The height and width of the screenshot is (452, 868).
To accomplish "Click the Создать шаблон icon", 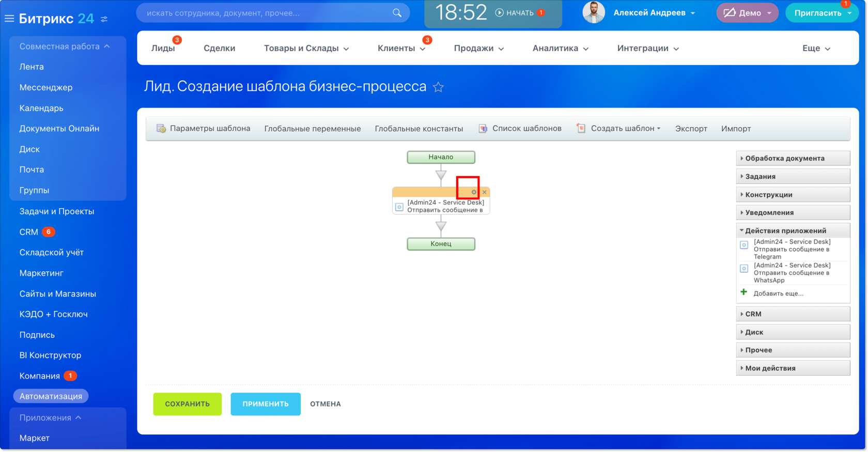I will coord(581,129).
